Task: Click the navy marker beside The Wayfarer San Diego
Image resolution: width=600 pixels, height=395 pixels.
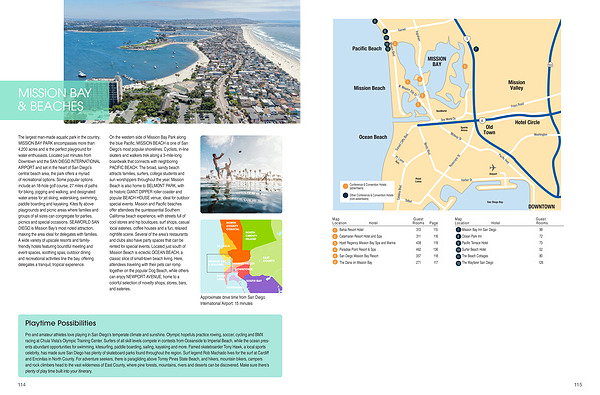Action: coord(458,263)
